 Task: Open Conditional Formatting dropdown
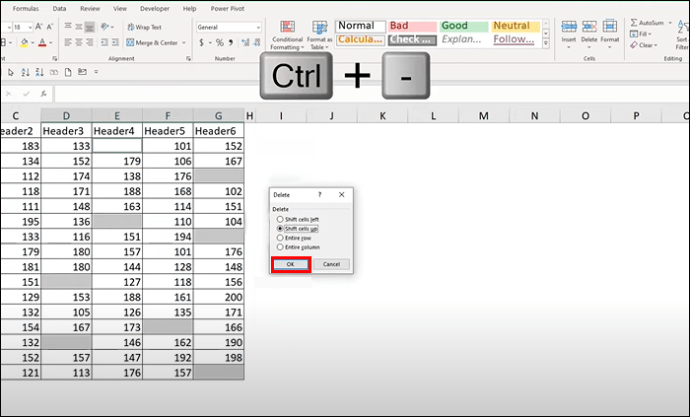point(287,35)
